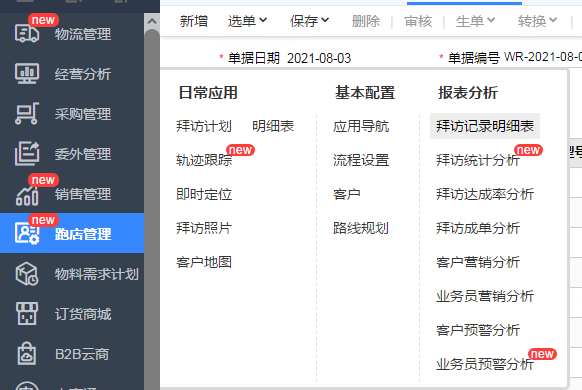The width and height of the screenshot is (582, 390).
Task: Click the B2B云商 shopping bag icon
Action: pyautogui.click(x=27, y=354)
